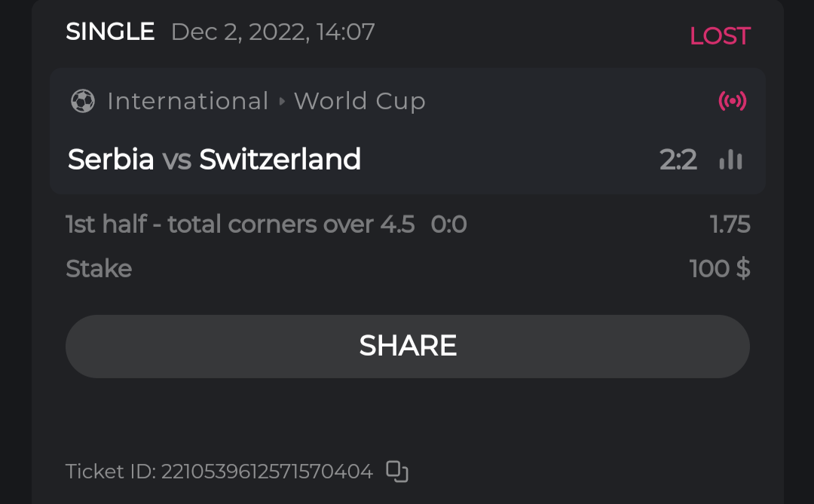
Task: Click the Dec 2, 2022 date stamp
Action: [273, 32]
